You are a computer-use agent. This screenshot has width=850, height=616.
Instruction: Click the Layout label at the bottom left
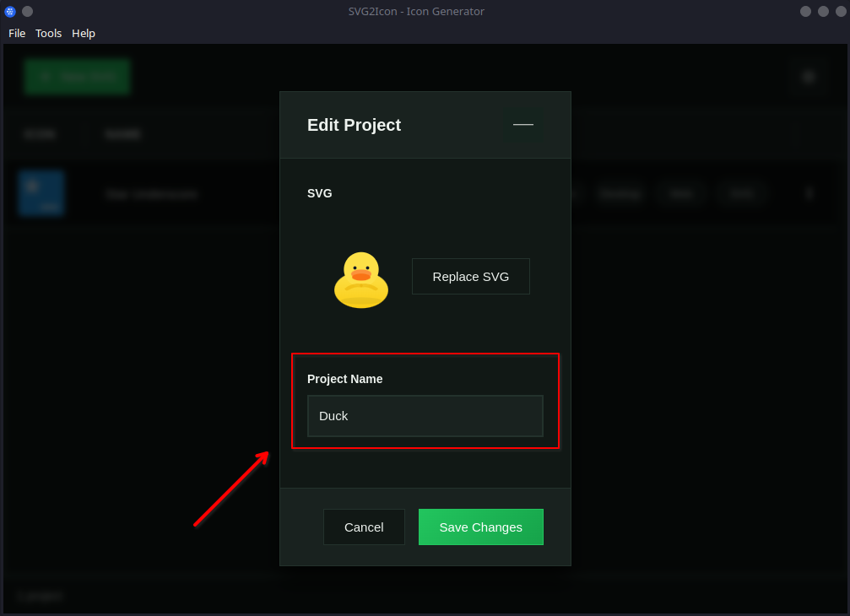(39, 596)
